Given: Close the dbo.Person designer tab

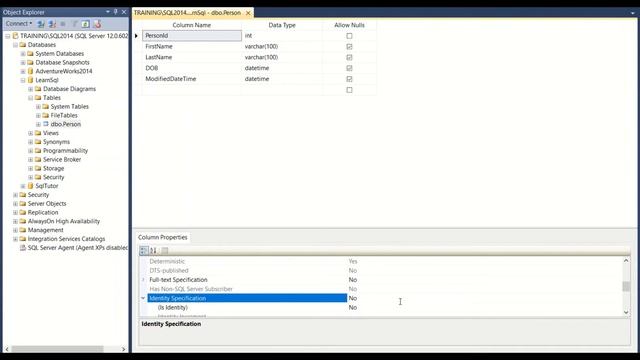Looking at the screenshot, I should pyautogui.click(x=248, y=13).
